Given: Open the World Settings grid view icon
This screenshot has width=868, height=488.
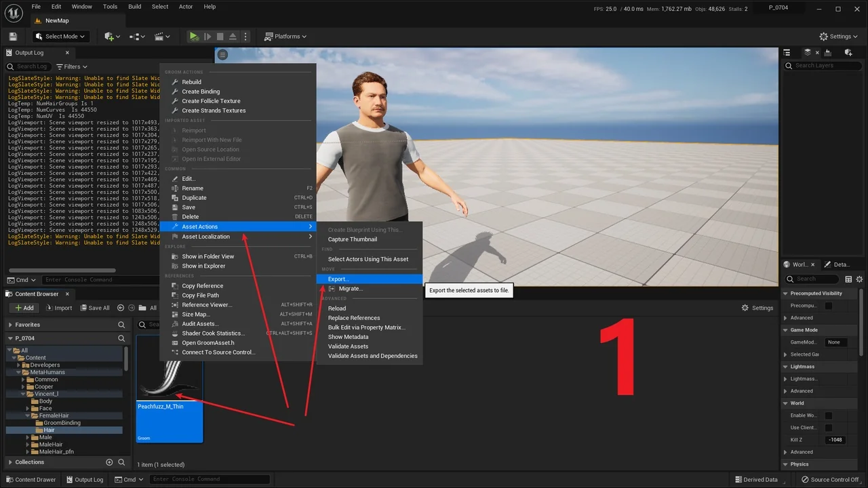Looking at the screenshot, I should tap(848, 279).
